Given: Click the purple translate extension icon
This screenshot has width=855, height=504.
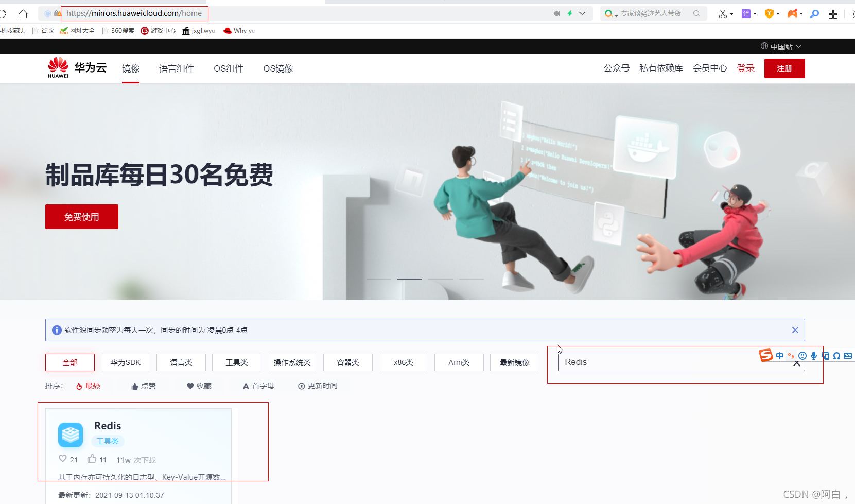Looking at the screenshot, I should (x=746, y=14).
